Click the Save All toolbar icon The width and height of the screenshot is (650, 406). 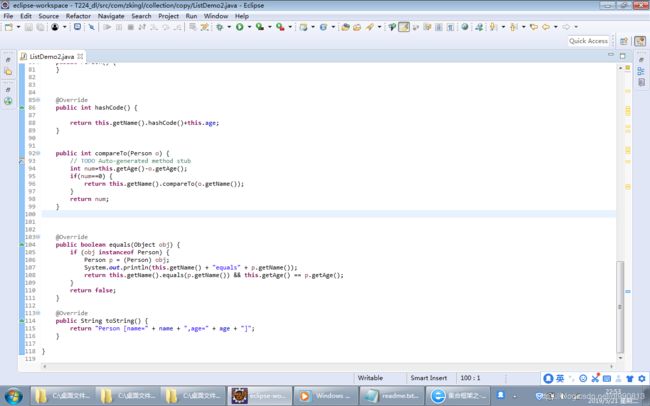(40, 27)
